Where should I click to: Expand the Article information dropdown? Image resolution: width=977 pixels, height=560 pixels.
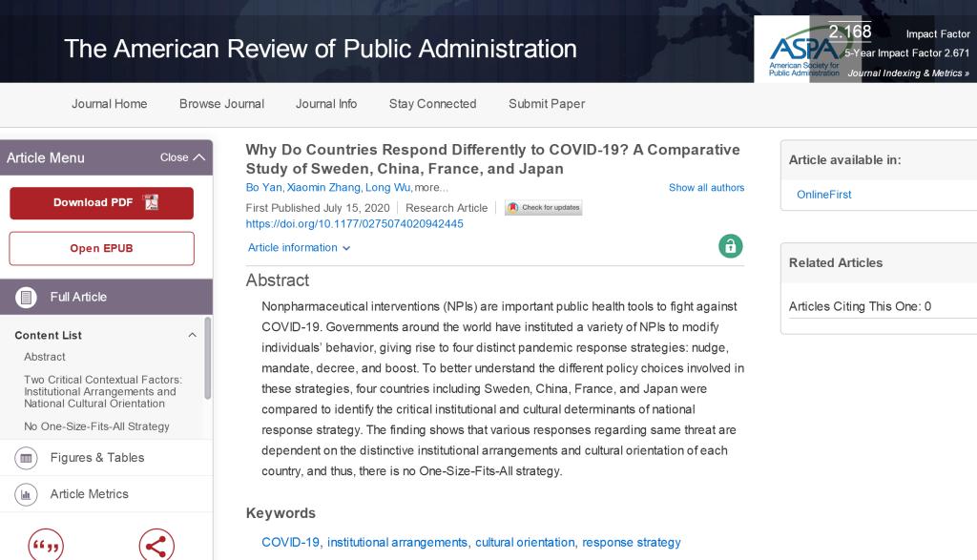click(x=299, y=248)
